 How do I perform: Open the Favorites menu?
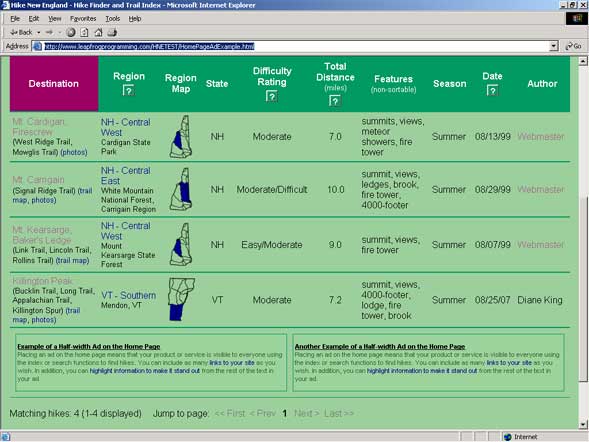pos(83,19)
